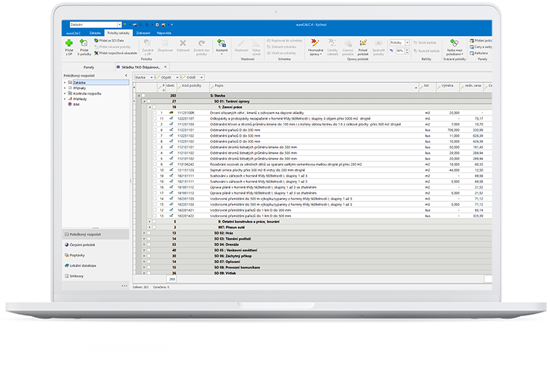Click the 'Kód položky' column header
Viewport: 550px width, 382px height.
(193, 87)
